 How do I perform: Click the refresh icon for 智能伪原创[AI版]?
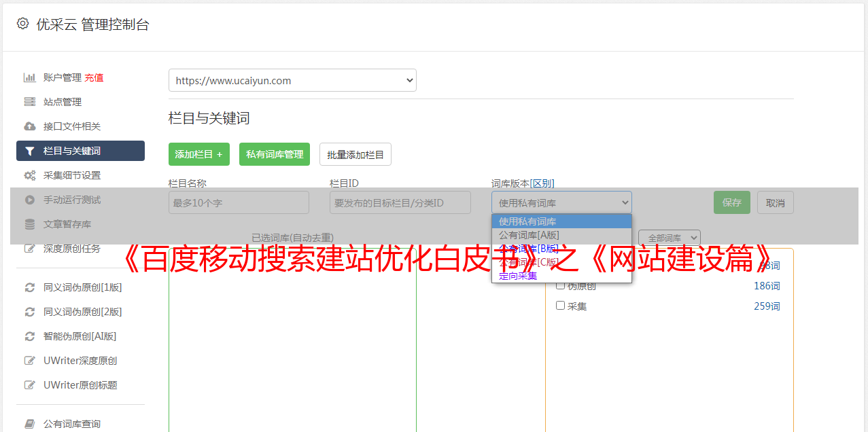click(x=29, y=336)
